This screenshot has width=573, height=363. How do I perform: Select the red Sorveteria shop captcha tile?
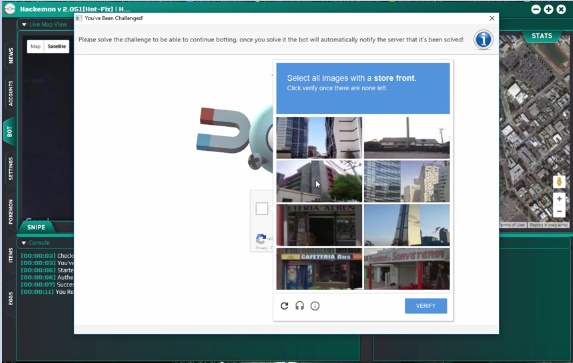click(407, 269)
